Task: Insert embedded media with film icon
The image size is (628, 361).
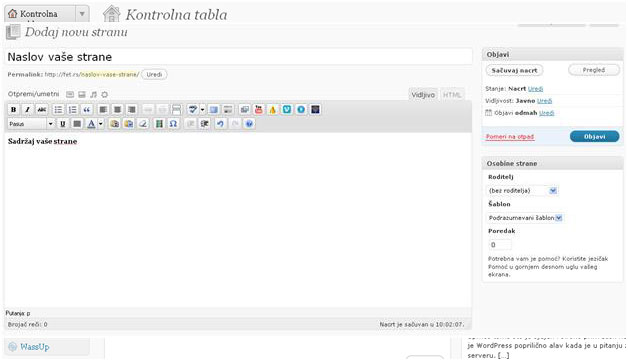Action: tap(159, 124)
